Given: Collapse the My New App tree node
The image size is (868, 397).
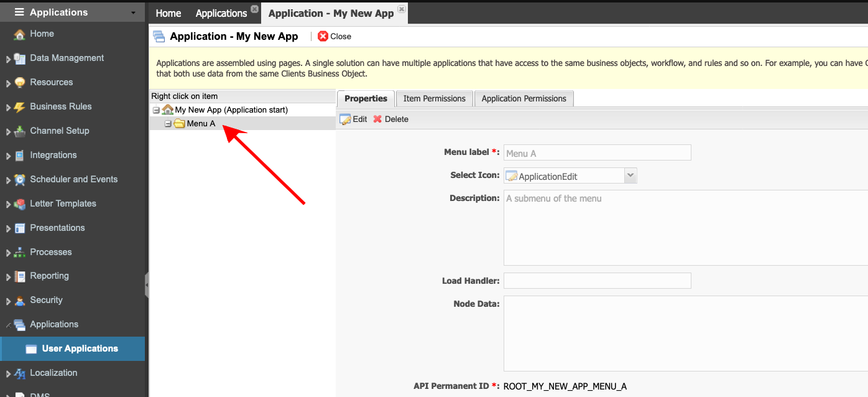Looking at the screenshot, I should coord(156,110).
